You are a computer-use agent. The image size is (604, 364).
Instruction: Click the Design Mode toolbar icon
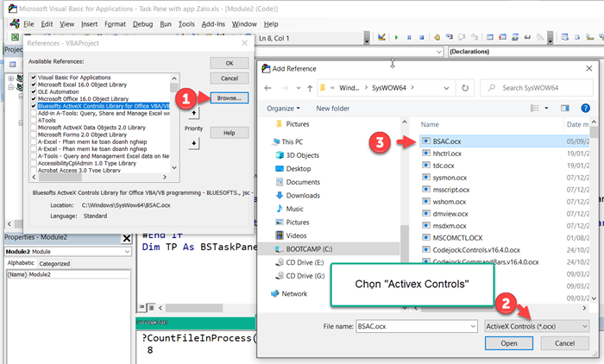tap(381, 37)
